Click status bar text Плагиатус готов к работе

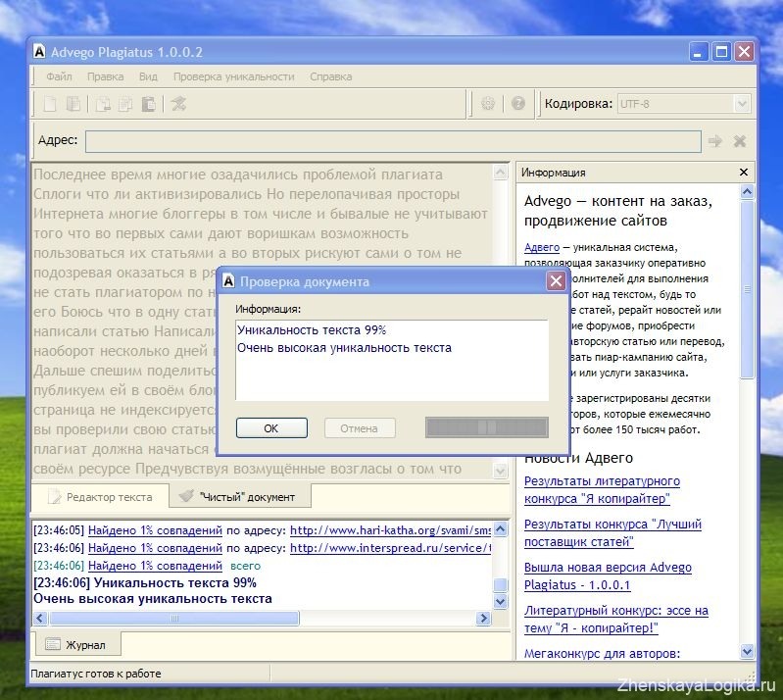96,674
